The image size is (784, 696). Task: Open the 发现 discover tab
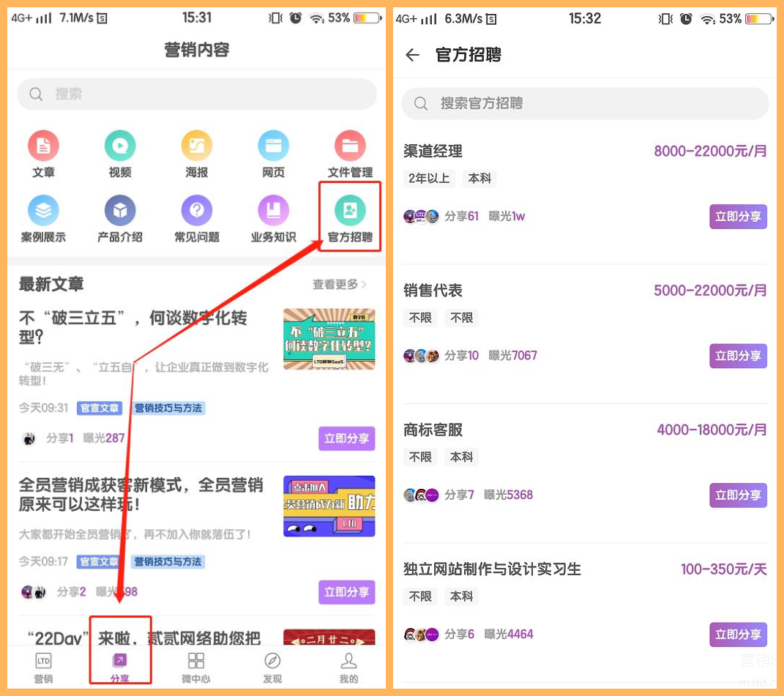[x=272, y=667]
